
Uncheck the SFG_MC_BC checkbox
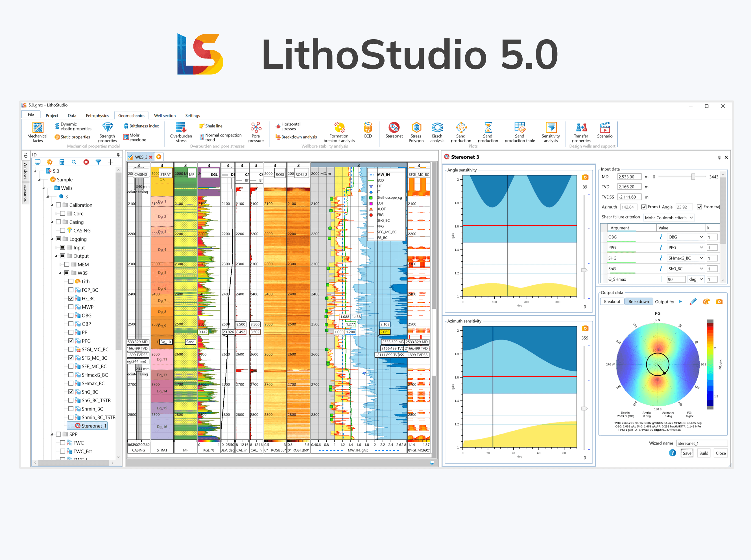pos(71,358)
